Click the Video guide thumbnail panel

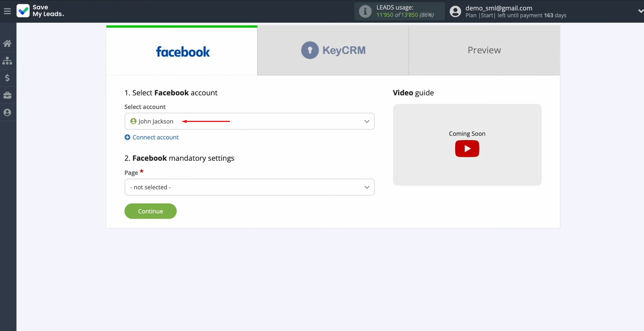click(x=467, y=145)
